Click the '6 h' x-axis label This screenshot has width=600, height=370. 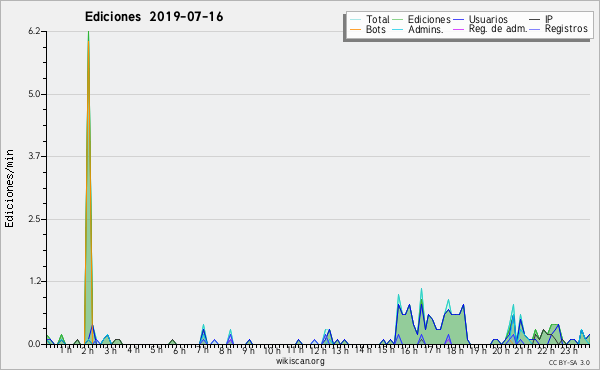coord(179,351)
